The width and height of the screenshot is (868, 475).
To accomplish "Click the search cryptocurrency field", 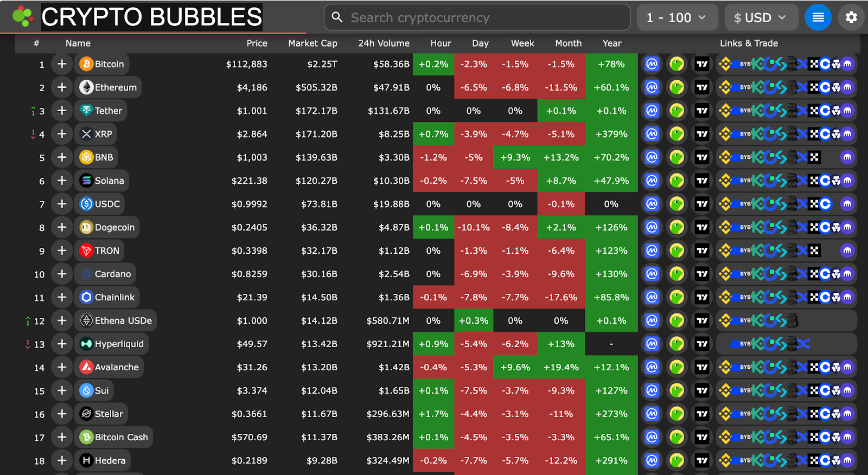I will click(x=477, y=17).
